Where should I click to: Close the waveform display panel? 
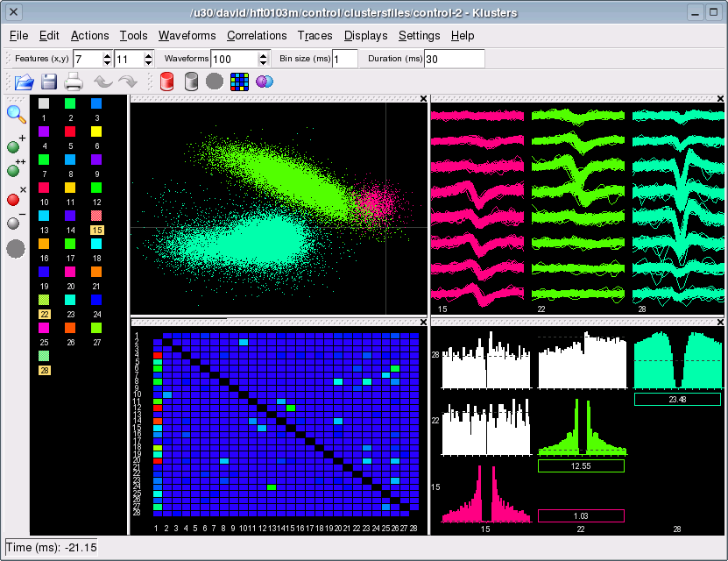click(x=720, y=98)
